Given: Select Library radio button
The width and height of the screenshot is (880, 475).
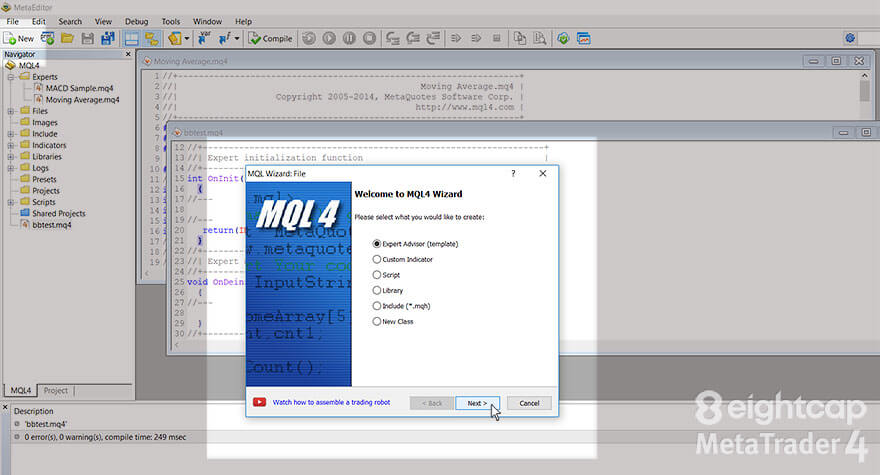Looking at the screenshot, I should coord(377,290).
